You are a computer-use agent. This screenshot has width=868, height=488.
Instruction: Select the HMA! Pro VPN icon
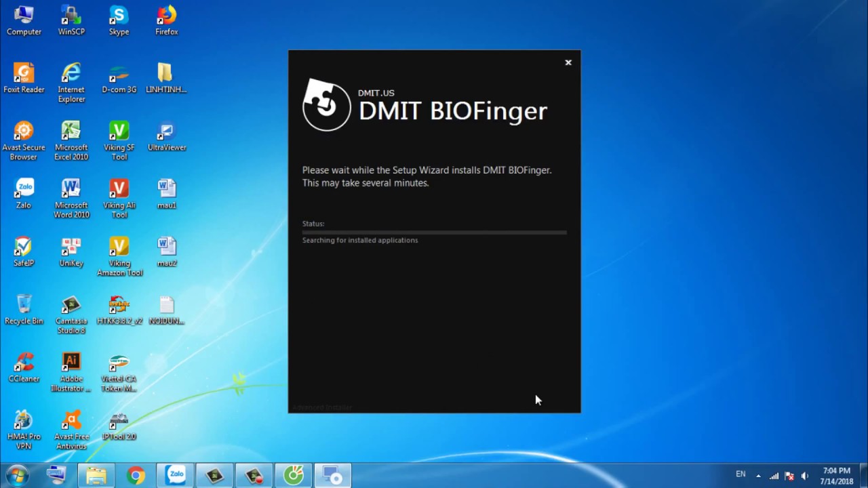(24, 429)
